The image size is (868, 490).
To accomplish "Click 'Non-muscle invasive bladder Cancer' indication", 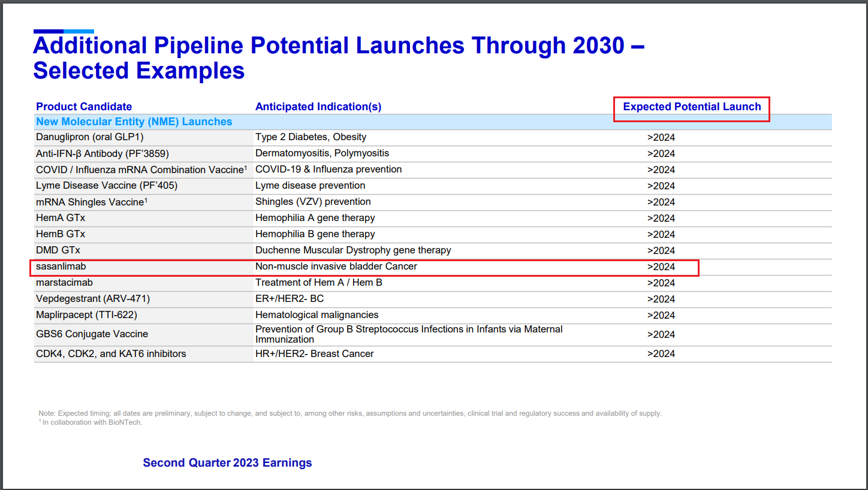I will [x=336, y=267].
